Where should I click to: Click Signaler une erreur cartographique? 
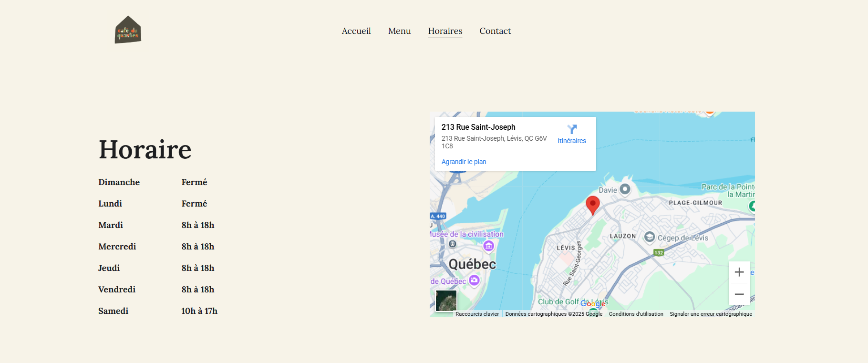click(x=711, y=314)
